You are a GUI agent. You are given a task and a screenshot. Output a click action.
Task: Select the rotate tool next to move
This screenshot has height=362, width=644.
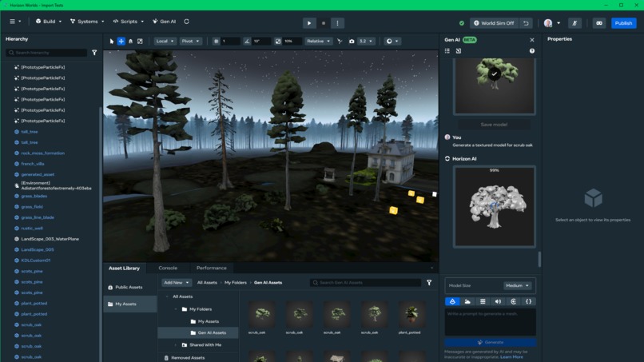coord(130,41)
